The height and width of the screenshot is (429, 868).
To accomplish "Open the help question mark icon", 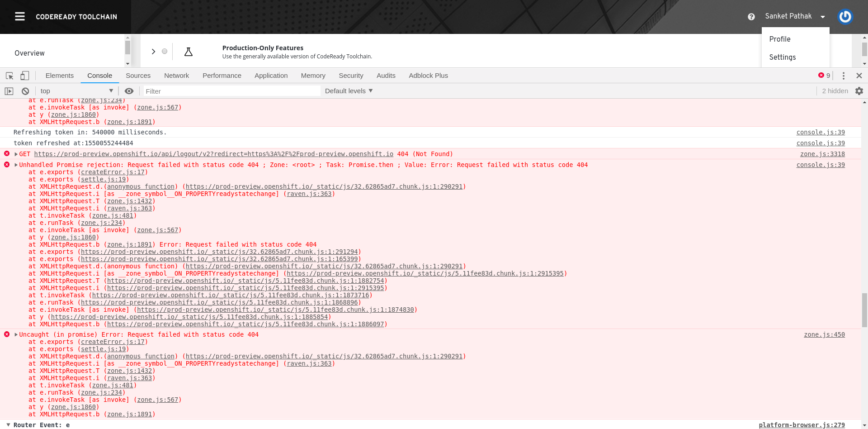I will coord(751,16).
